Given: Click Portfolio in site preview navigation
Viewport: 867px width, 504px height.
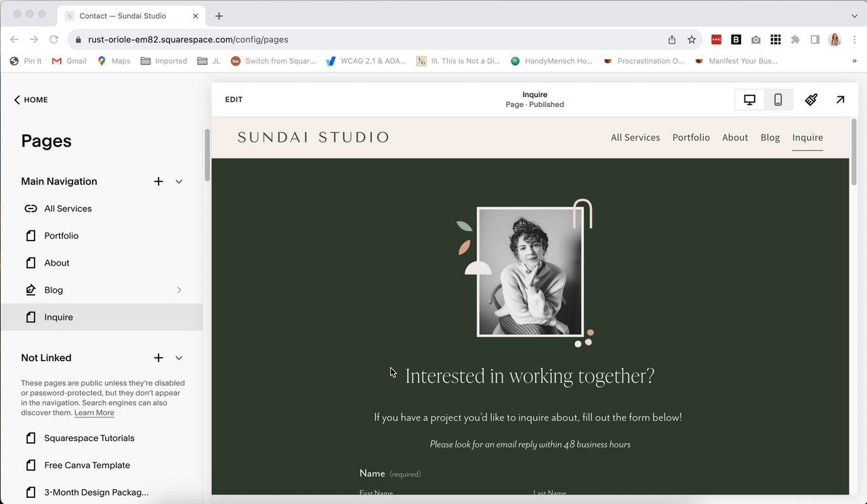Looking at the screenshot, I should [x=691, y=138].
